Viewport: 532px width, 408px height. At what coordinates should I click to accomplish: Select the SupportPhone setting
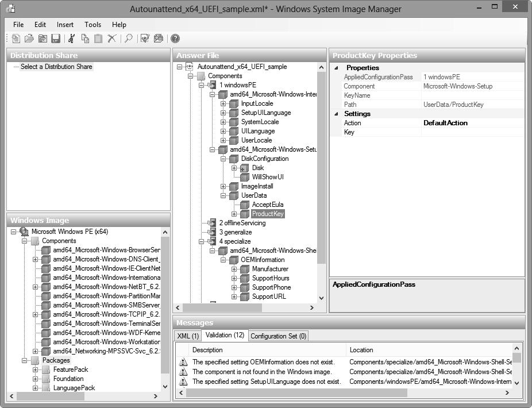point(271,287)
